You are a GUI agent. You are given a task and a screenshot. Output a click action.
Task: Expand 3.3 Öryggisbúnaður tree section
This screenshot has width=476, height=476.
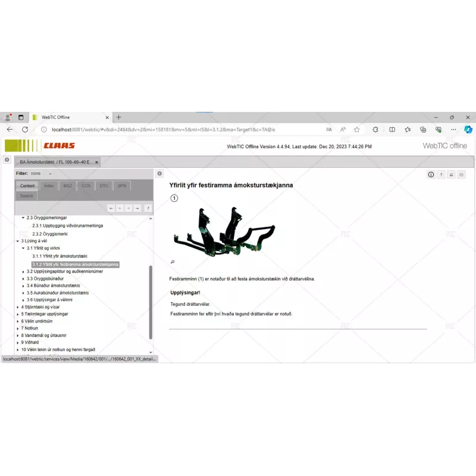click(23, 278)
